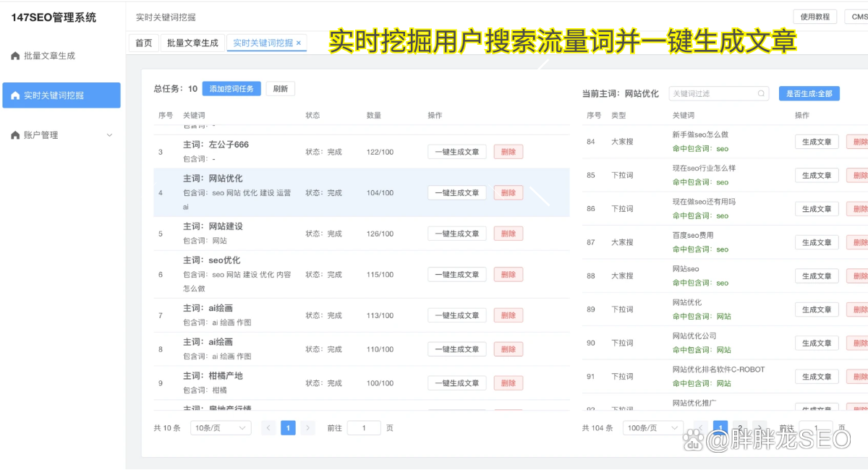The image size is (868, 470).
Task: Generate article for 现在seo行业怎么样
Action: (x=817, y=176)
